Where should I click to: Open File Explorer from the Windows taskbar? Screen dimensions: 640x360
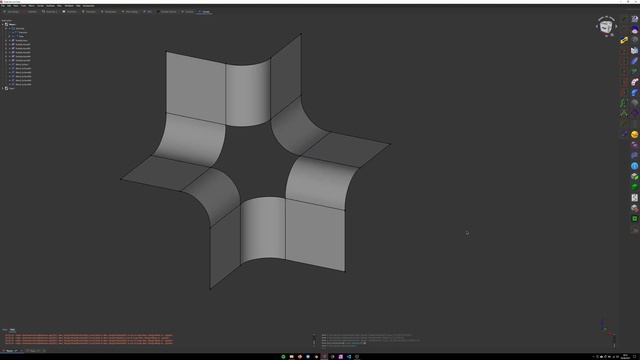291,357
